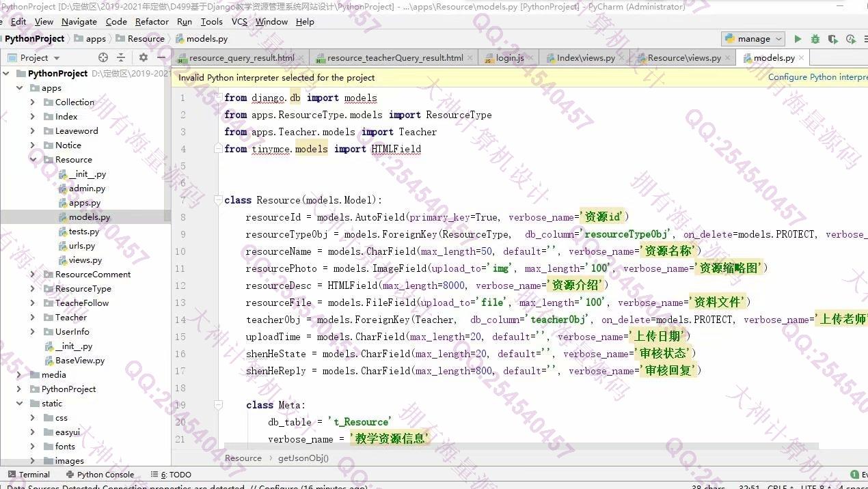Run manage with coverage
Image resolution: width=868 pixels, height=489 pixels.
pos(832,39)
